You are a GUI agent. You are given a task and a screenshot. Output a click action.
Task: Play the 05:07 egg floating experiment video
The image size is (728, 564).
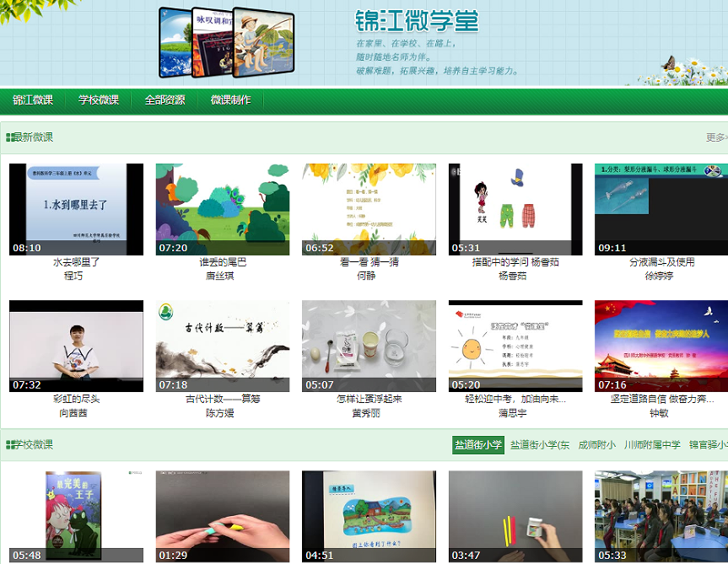tap(369, 346)
